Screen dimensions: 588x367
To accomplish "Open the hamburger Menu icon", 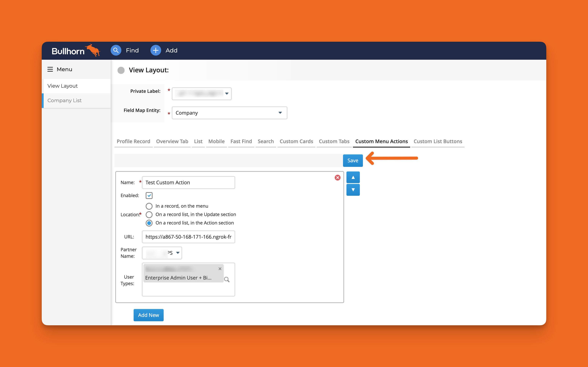I will tap(50, 69).
